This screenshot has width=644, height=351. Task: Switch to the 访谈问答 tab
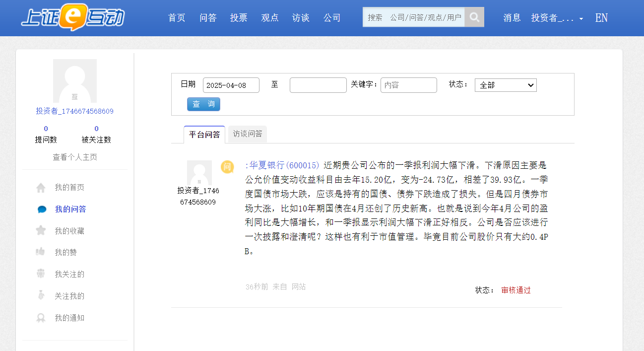click(248, 134)
